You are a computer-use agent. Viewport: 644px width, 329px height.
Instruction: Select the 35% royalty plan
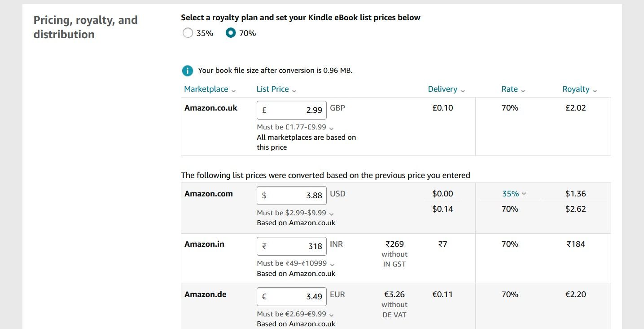point(188,32)
